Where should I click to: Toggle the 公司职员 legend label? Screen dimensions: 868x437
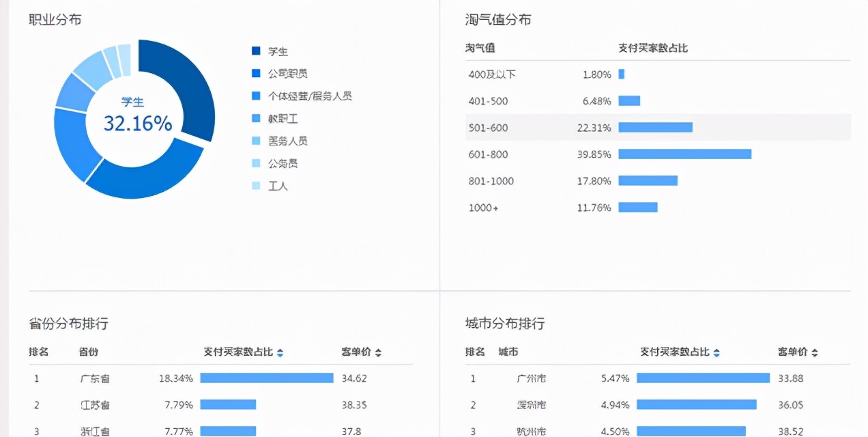pyautogui.click(x=287, y=74)
